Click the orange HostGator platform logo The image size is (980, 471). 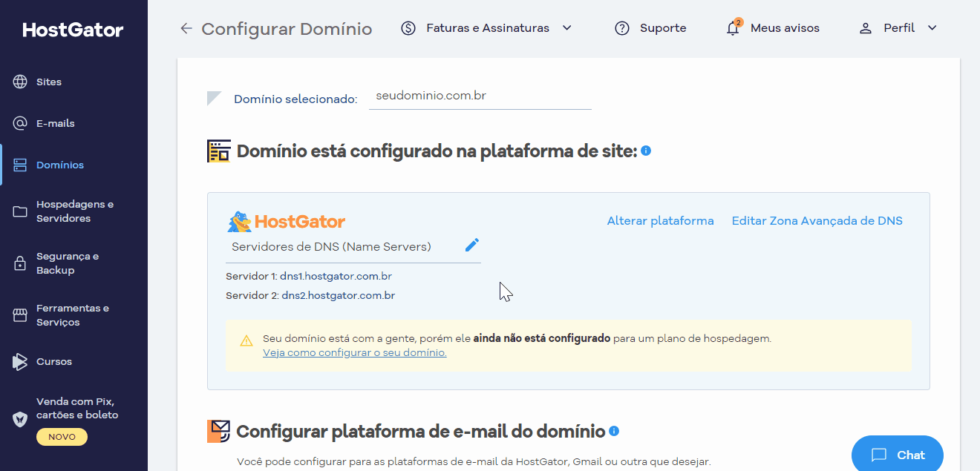point(287,221)
